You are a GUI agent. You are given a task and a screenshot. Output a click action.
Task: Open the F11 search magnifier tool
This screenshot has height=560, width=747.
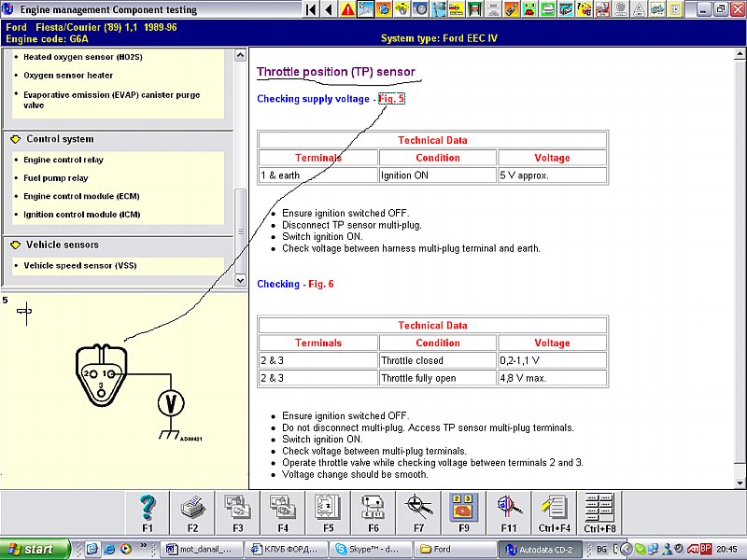(508, 512)
